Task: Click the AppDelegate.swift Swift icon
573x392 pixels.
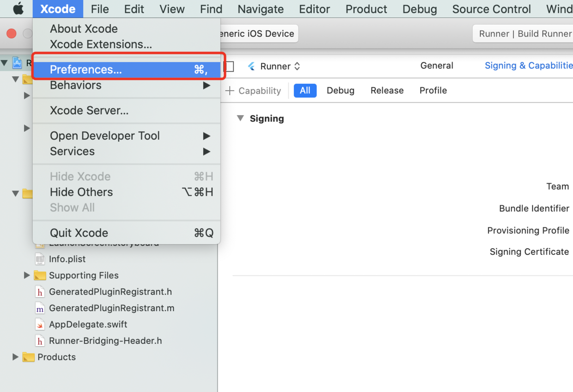Action: click(40, 325)
